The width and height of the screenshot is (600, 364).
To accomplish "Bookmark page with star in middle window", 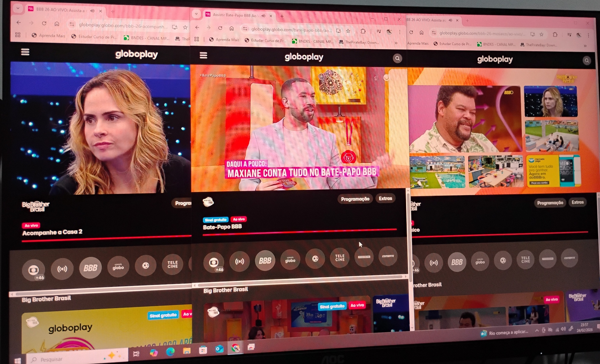I will tap(348, 31).
